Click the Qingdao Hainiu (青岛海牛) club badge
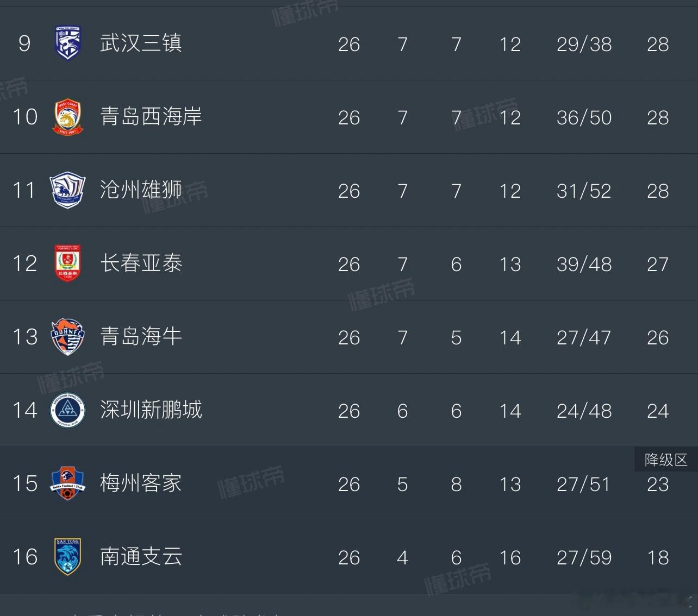698x616 pixels. tap(67, 337)
